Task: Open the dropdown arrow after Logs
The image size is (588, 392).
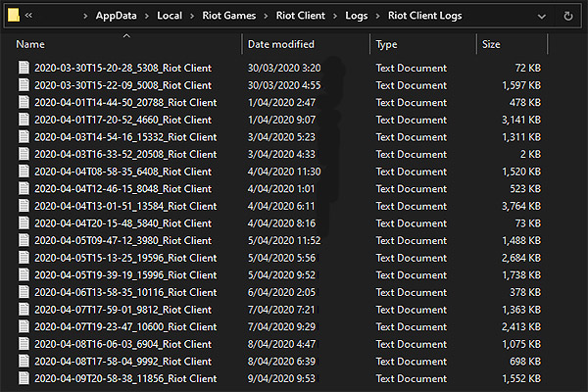Action: tap(378, 16)
